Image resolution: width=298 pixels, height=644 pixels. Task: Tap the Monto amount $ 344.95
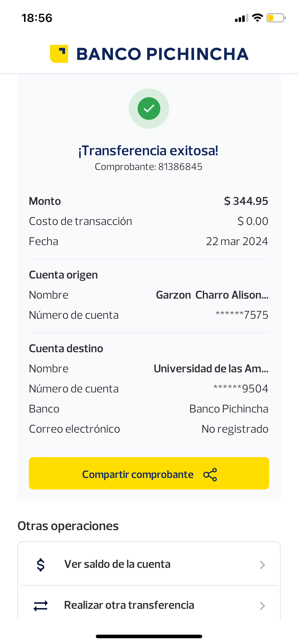(246, 201)
